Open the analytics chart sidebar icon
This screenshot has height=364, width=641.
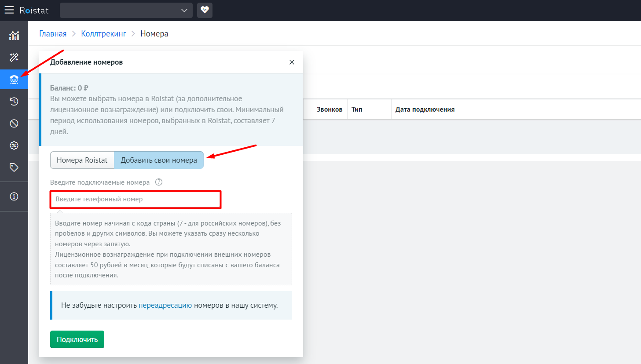pos(14,36)
